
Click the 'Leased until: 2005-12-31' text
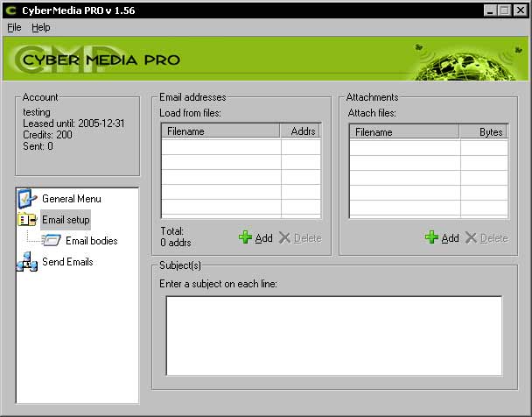click(x=73, y=123)
